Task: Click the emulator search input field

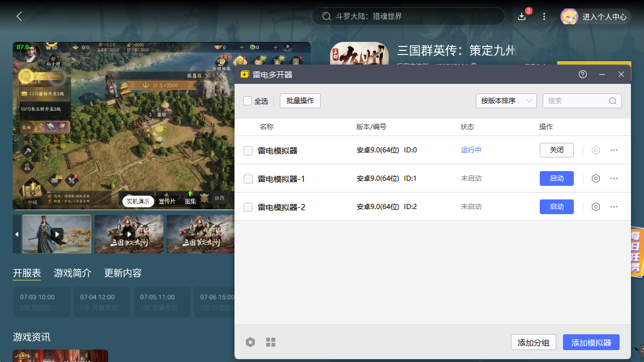Action: [577, 101]
